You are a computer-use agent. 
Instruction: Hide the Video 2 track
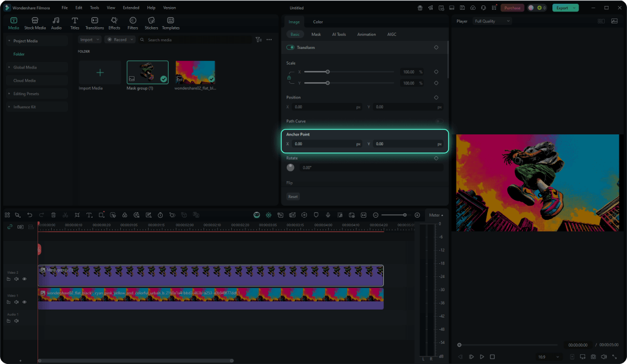(x=24, y=279)
